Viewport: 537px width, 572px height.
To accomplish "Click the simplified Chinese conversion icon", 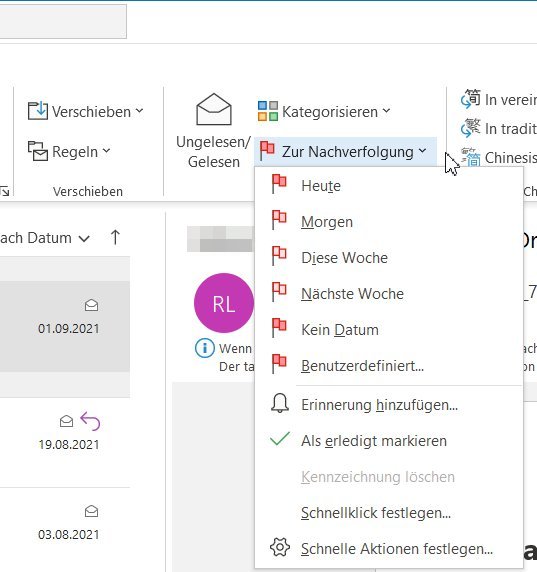I will coord(471,99).
